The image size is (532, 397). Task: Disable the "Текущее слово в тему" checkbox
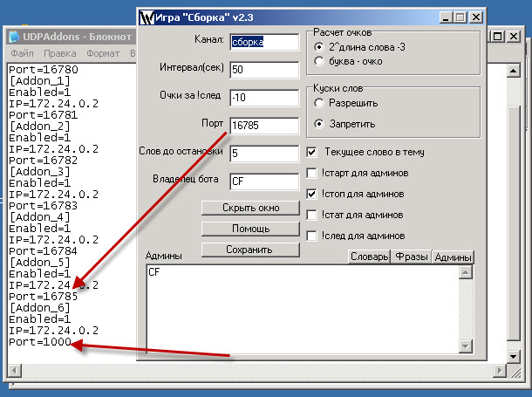(x=313, y=152)
